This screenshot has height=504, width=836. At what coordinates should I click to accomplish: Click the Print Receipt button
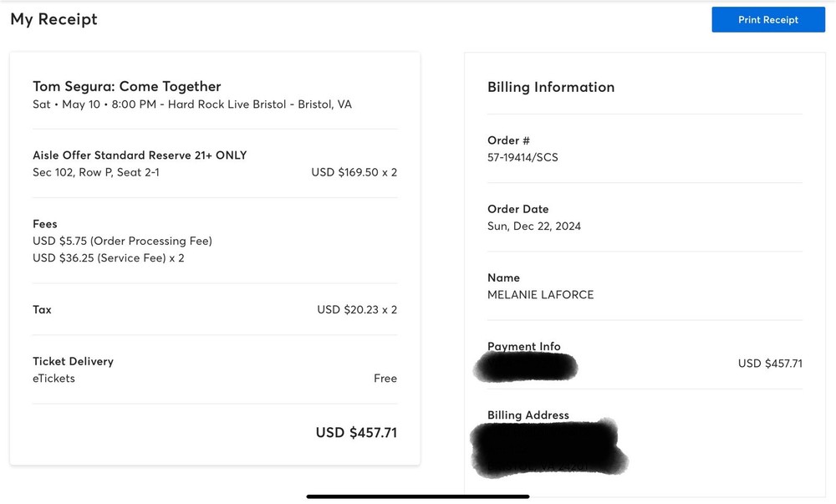click(x=767, y=19)
